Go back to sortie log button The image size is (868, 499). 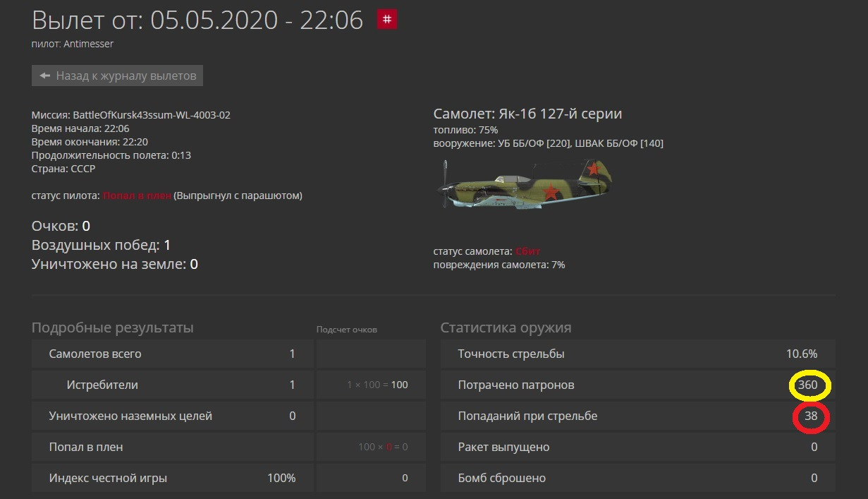pos(117,76)
